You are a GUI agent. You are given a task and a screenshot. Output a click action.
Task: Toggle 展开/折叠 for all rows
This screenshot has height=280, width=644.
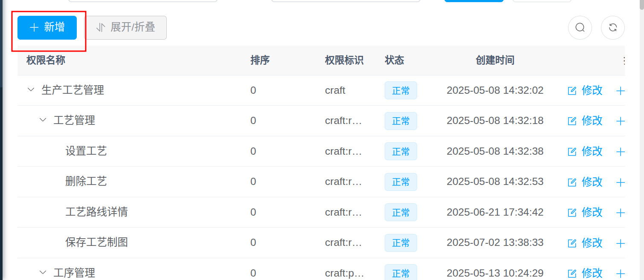click(126, 28)
